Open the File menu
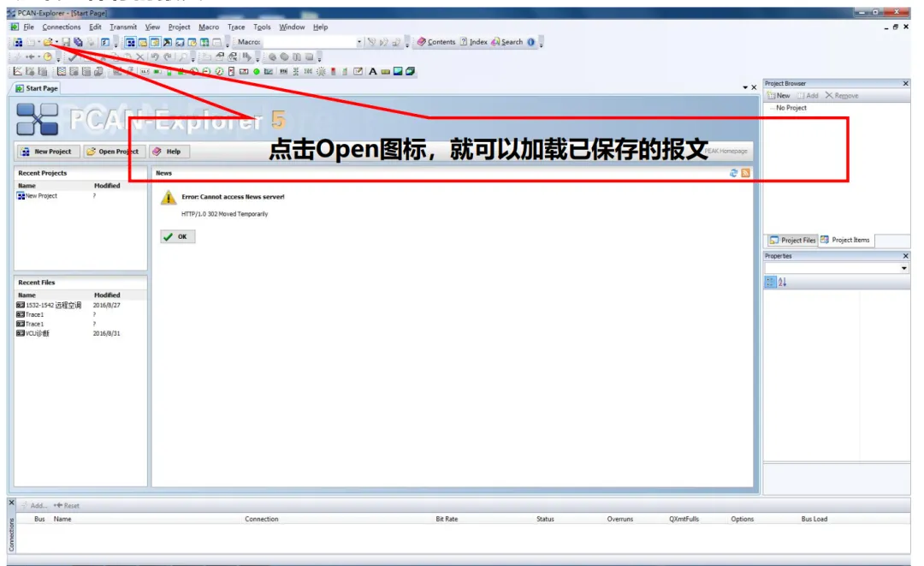Screen dimensions: 924x566 pos(28,27)
